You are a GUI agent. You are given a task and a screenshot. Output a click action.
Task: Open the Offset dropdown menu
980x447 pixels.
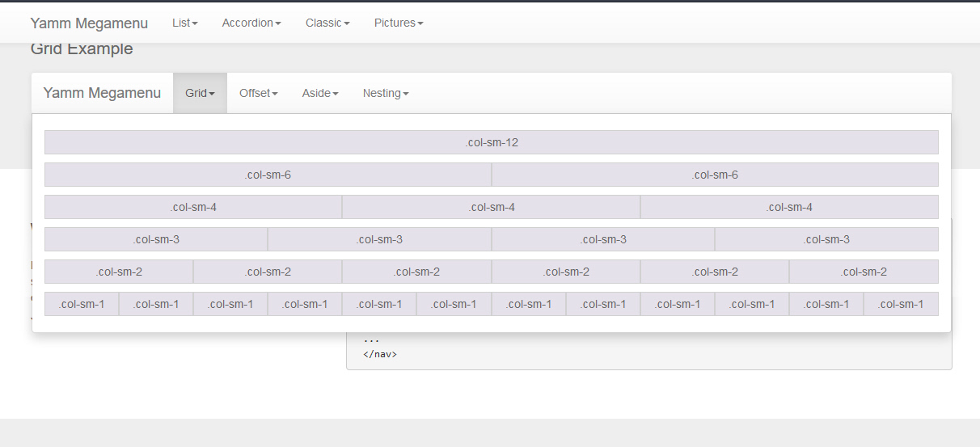click(258, 93)
